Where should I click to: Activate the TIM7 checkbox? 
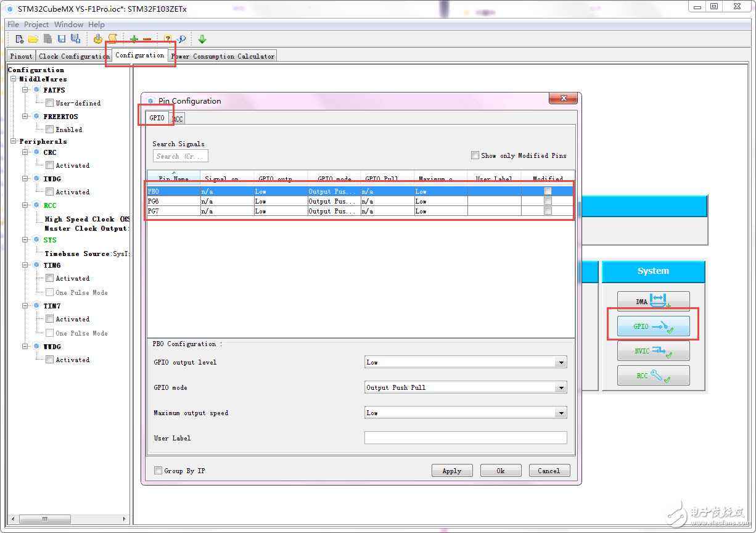click(49, 319)
